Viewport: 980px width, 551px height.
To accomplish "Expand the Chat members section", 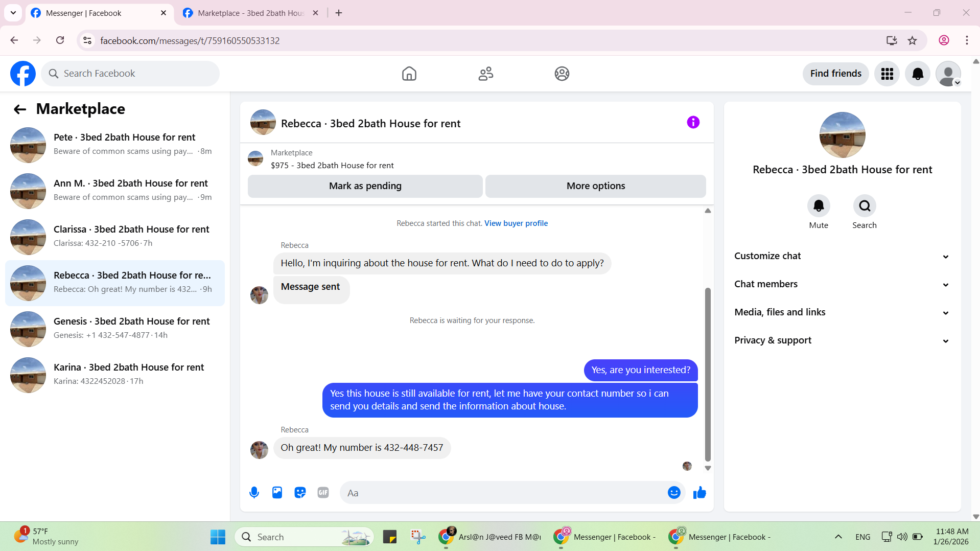I will coord(842,284).
